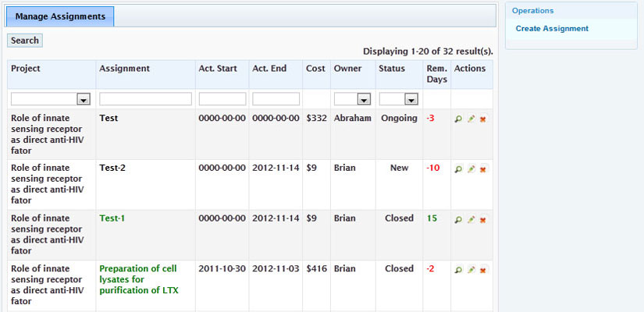The width and height of the screenshot is (644, 312).
Task: Edit the Test assignment pencil icon
Action: coord(471,119)
